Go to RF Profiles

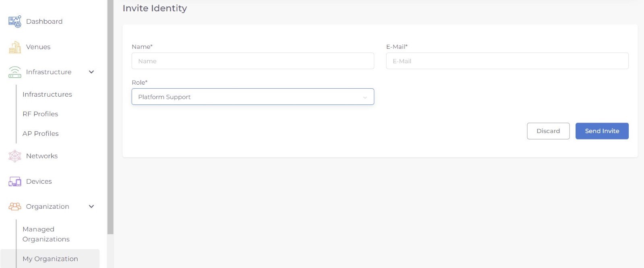[40, 114]
